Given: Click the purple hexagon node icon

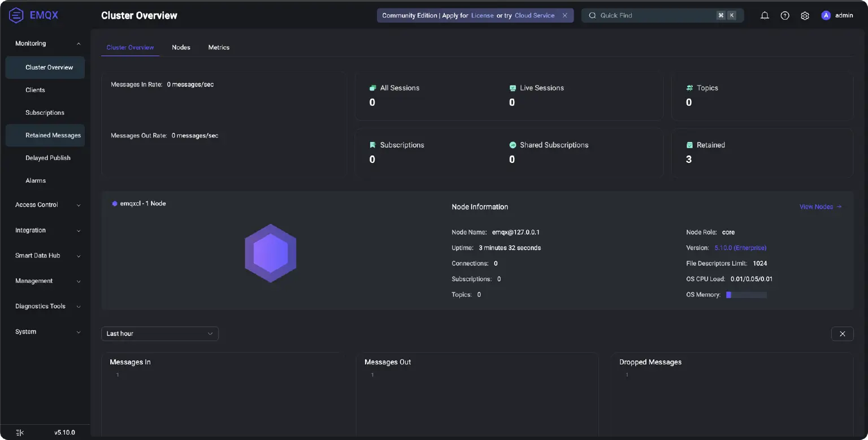Looking at the screenshot, I should [270, 253].
